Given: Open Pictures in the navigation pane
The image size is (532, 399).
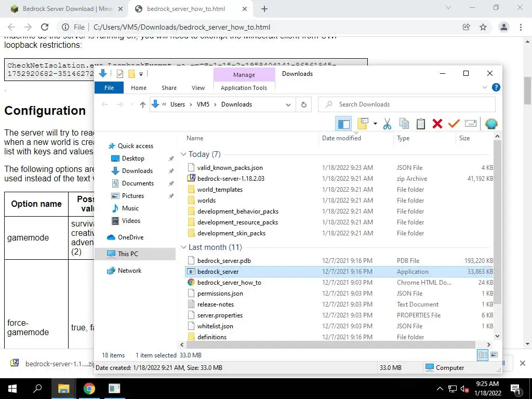Looking at the screenshot, I should tap(132, 196).
